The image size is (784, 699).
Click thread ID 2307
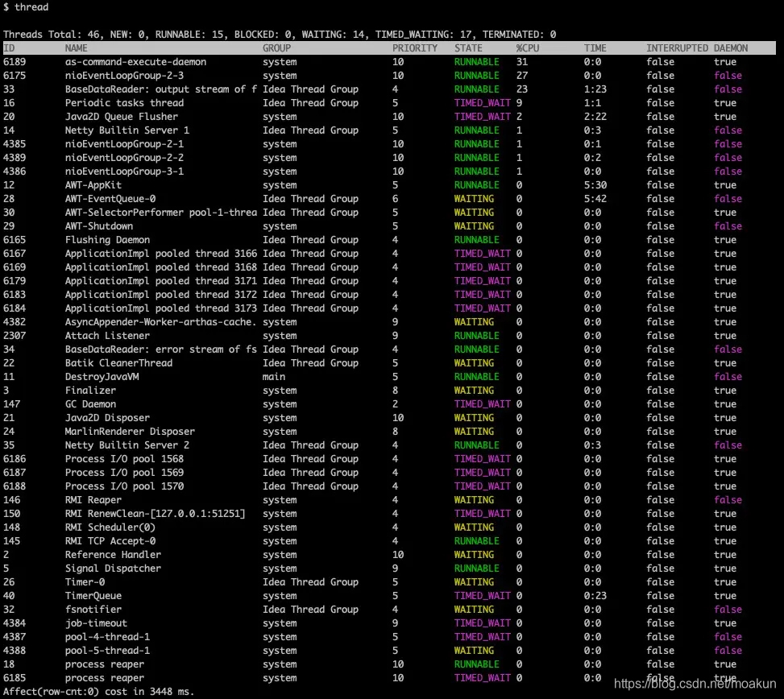coord(15,336)
